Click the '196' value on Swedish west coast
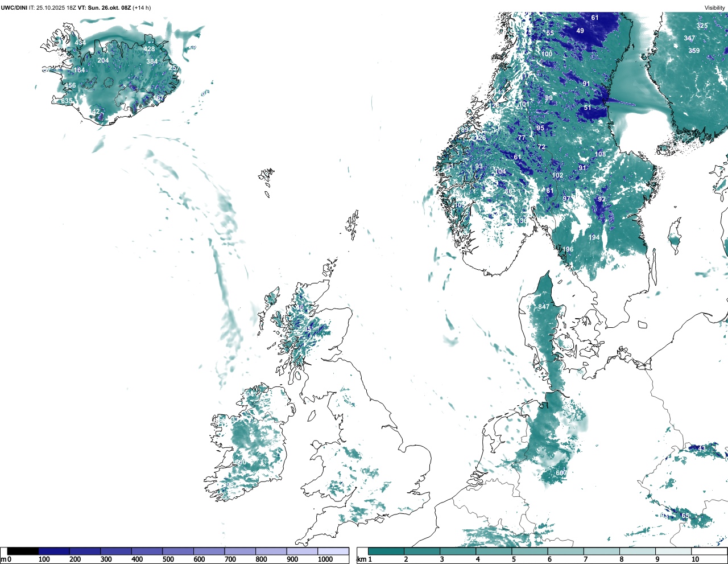This screenshot has height=564, width=728. [x=568, y=249]
